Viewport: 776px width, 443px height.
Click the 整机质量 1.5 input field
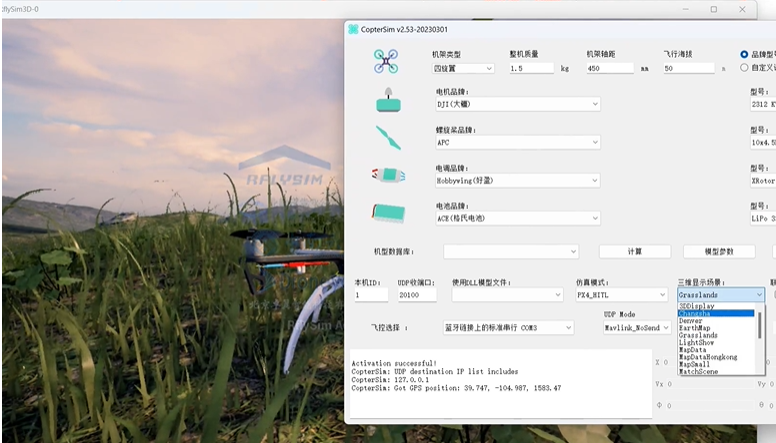[x=532, y=68]
